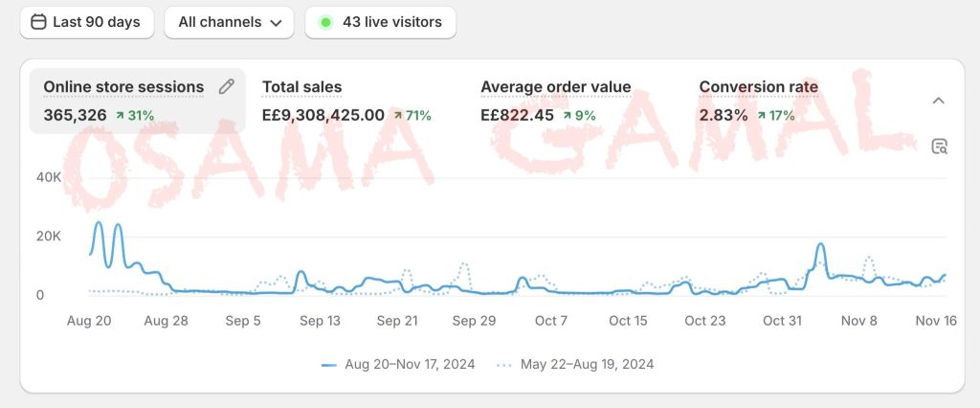
Task: Open the Last 90 days date picker
Action: [86, 22]
